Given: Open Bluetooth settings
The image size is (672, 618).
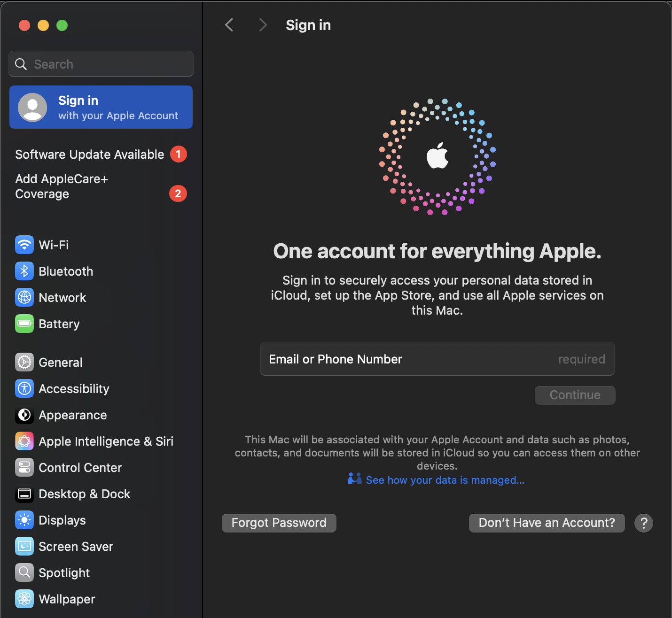Looking at the screenshot, I should 65,271.
